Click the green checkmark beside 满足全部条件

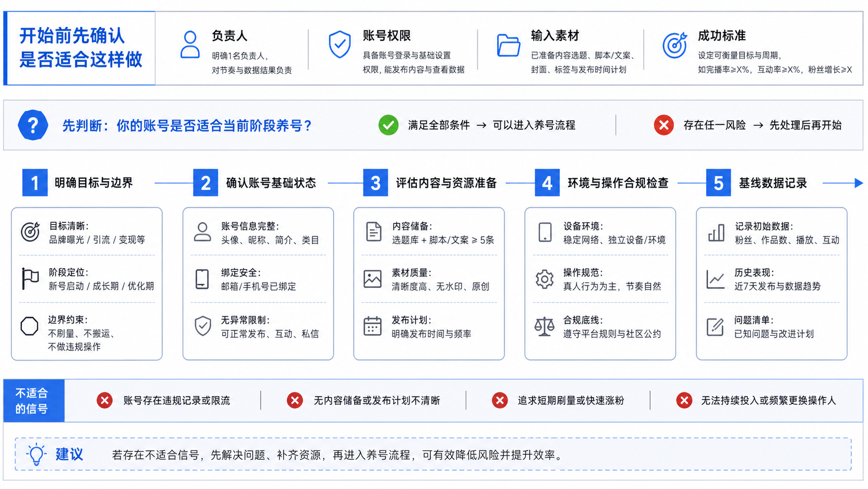point(388,125)
